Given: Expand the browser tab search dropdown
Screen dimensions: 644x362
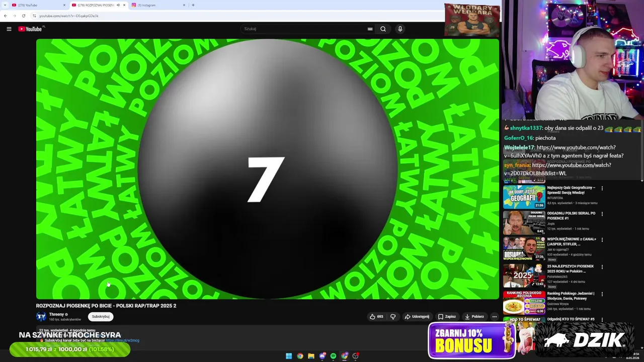Looking at the screenshot, I should tap(5, 5).
